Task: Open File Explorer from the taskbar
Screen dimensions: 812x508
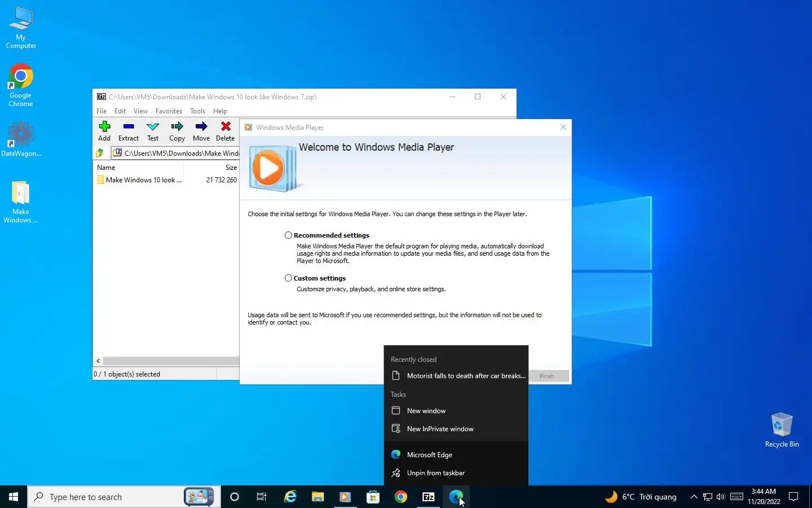Action: click(317, 497)
